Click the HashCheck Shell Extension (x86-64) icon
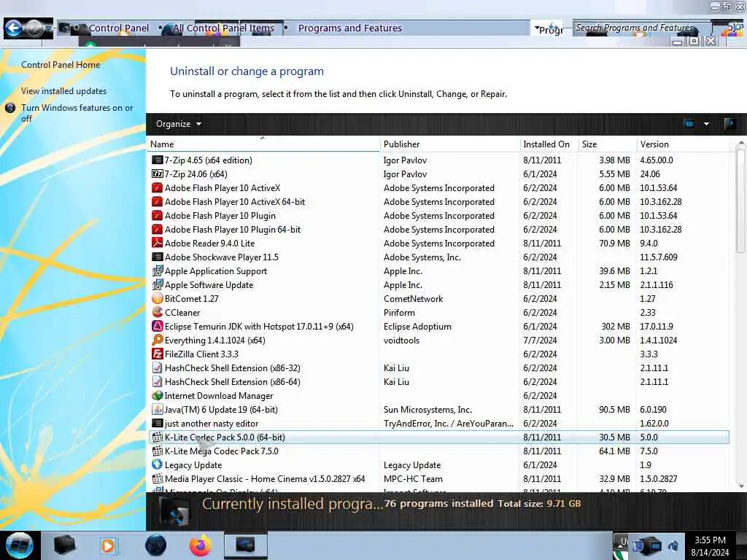Image resolution: width=747 pixels, height=560 pixels. coord(158,381)
